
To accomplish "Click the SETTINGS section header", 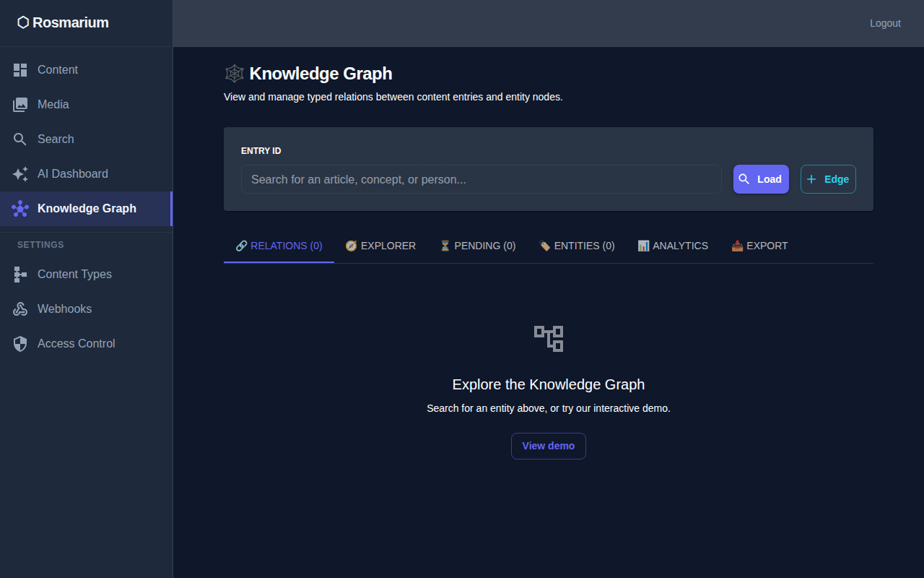I will pos(40,245).
